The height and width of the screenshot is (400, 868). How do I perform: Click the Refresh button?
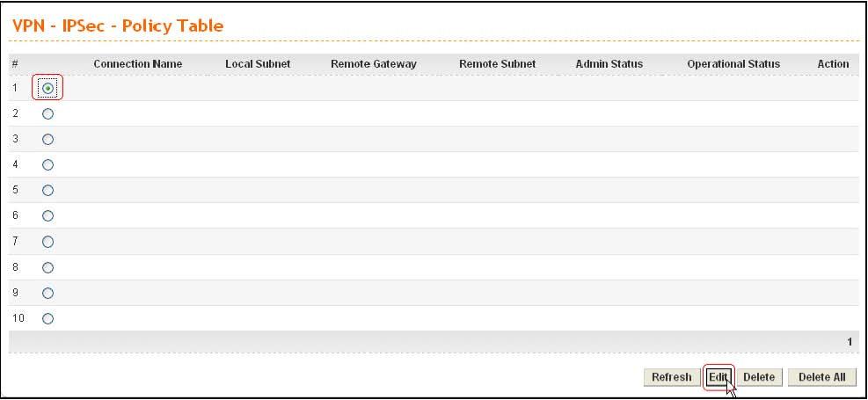coord(672,377)
